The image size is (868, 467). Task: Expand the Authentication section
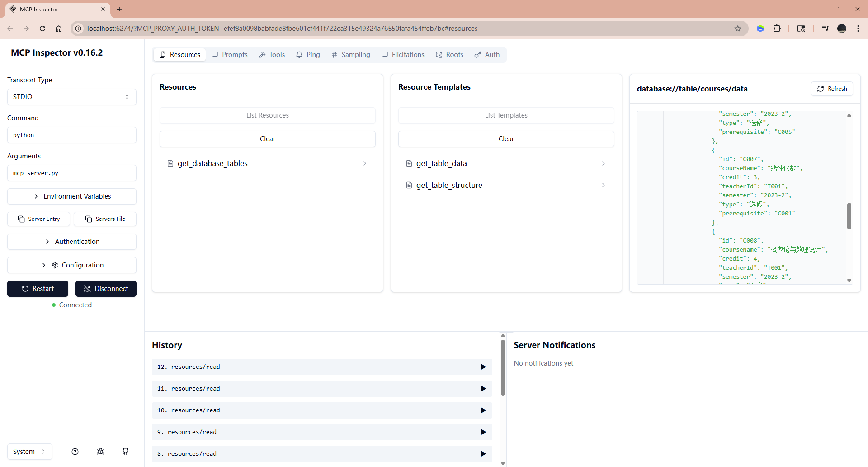(72, 242)
